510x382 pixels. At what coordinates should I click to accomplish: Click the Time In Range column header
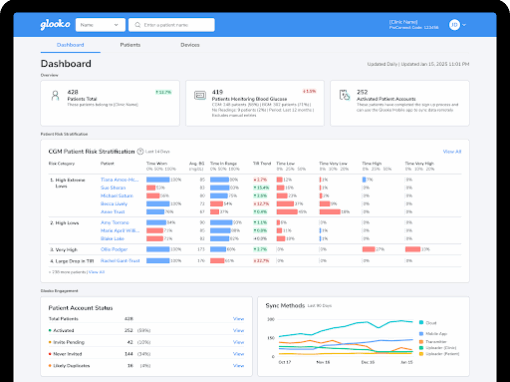[x=223, y=163]
